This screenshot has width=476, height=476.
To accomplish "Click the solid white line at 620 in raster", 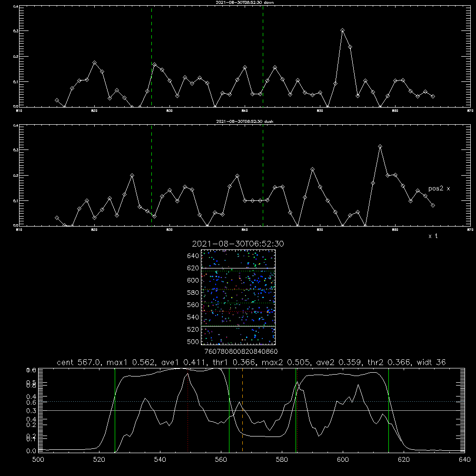I will point(238,268).
